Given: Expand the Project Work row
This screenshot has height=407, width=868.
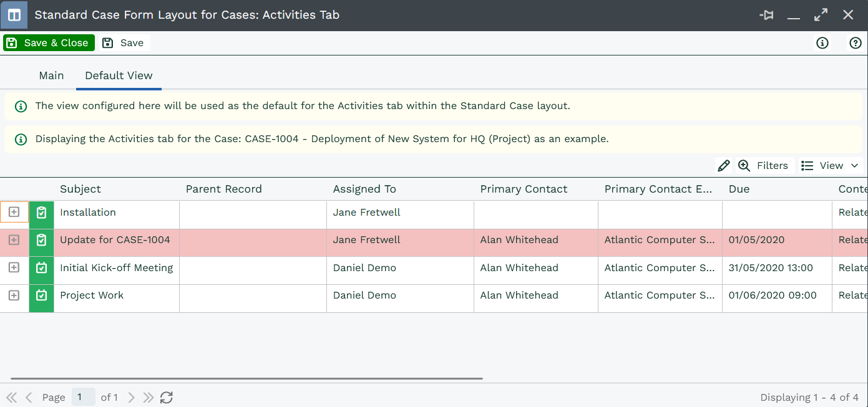Looking at the screenshot, I should 14,295.
